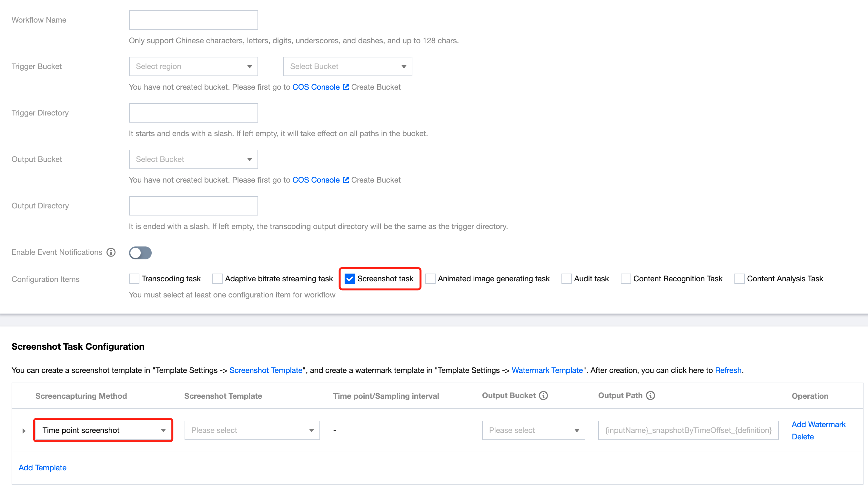The image size is (868, 491).
Task: Click info icon beside Enable Event Notifications
Action: click(111, 252)
